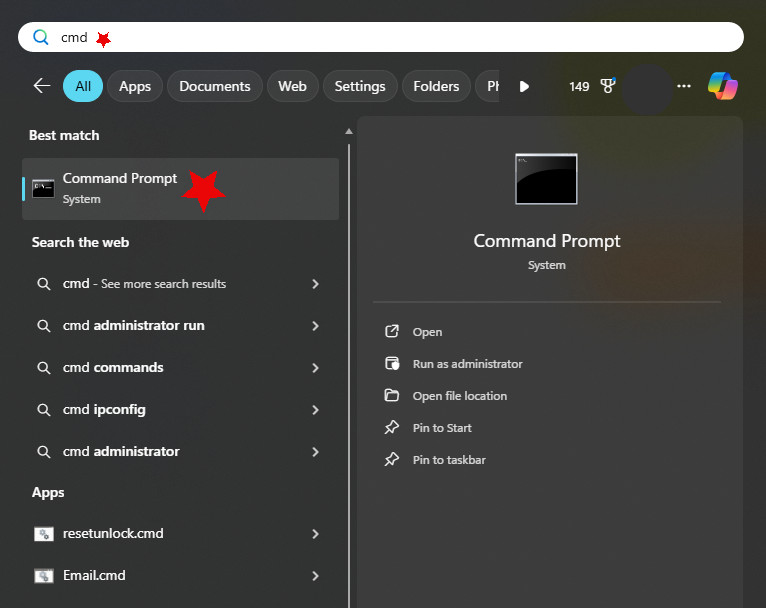Expand chevron beside 'cmd administrator'
766x608 pixels.
pos(316,452)
